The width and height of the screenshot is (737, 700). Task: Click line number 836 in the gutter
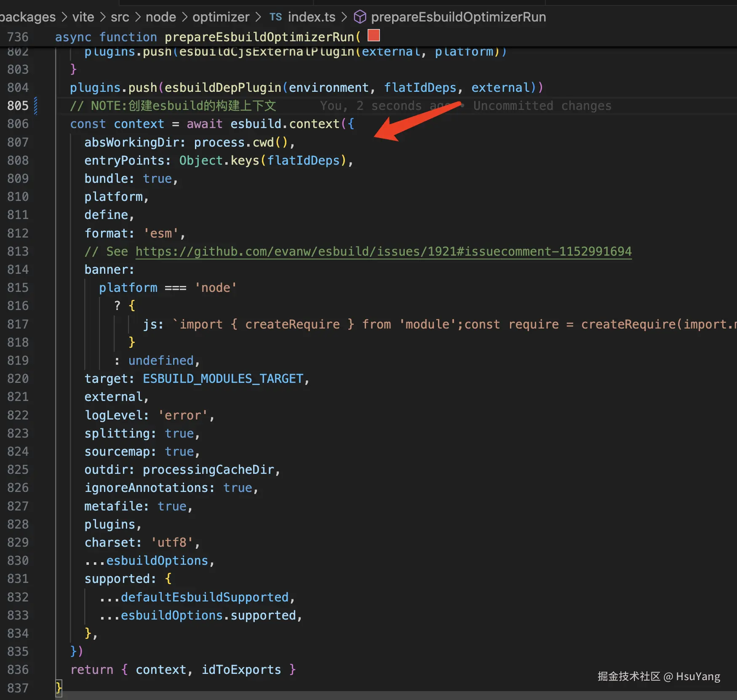click(x=18, y=670)
